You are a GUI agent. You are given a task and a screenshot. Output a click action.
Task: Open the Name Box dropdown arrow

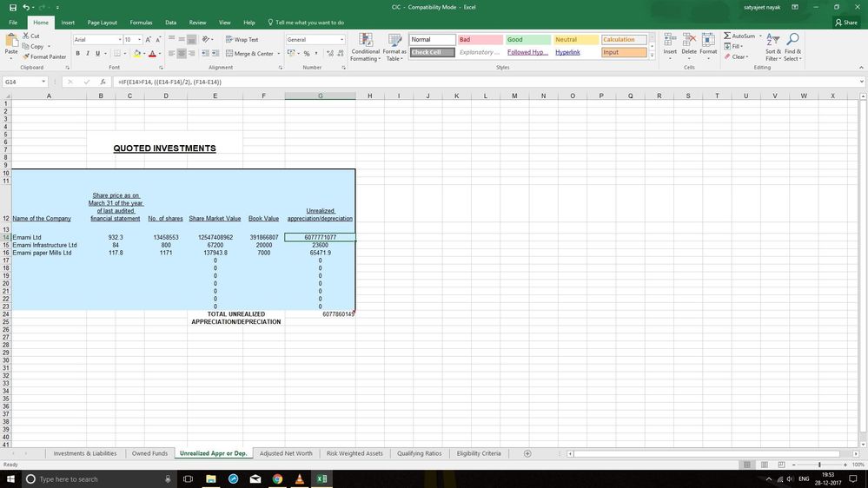coord(43,82)
